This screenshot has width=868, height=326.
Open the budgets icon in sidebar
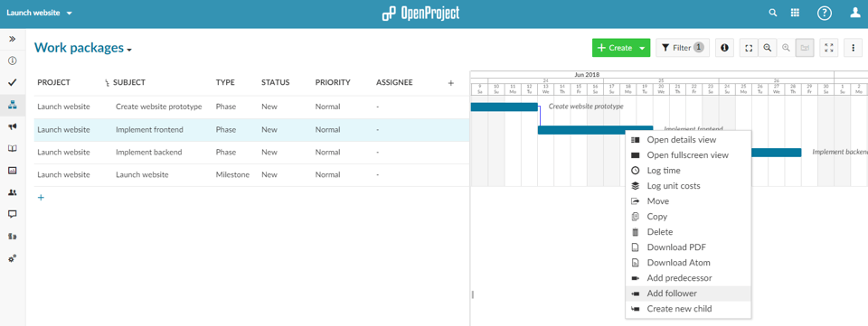(12, 237)
